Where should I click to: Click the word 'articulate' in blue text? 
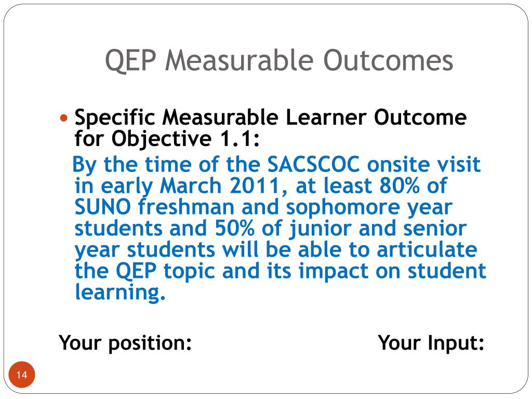click(x=427, y=250)
